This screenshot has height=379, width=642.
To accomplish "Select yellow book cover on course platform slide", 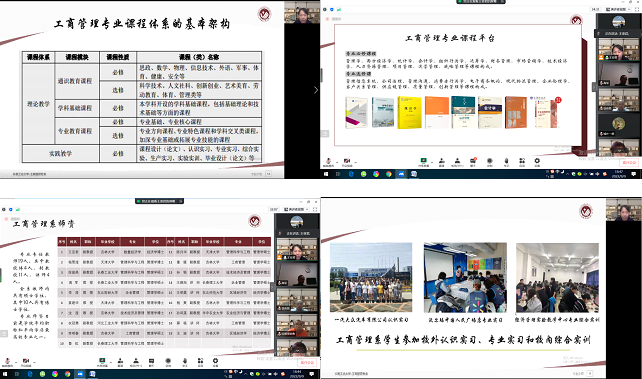I will (409, 113).
